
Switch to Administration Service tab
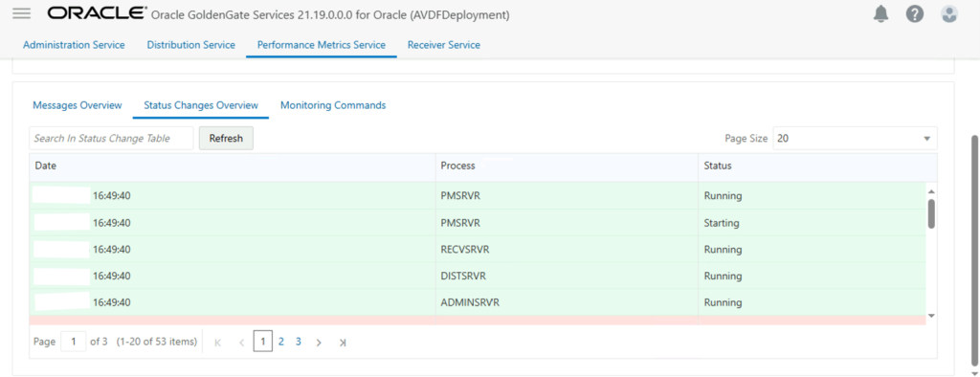point(74,45)
